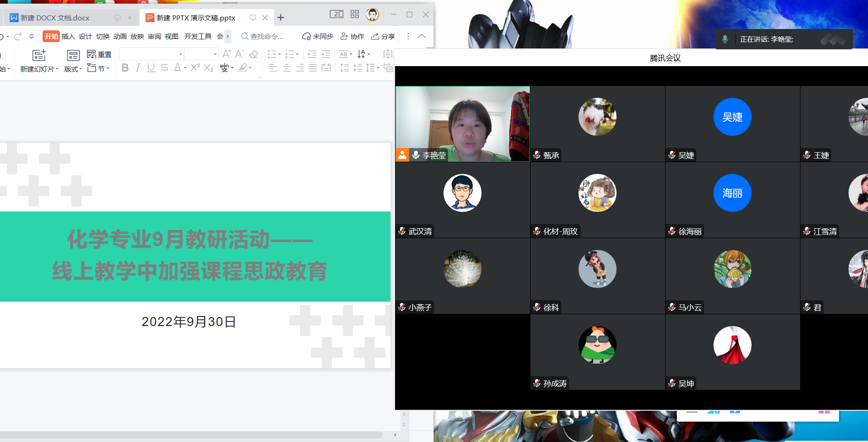Click the clear formatting eraser icon
The width and height of the screenshot is (868, 442).
click(254, 54)
